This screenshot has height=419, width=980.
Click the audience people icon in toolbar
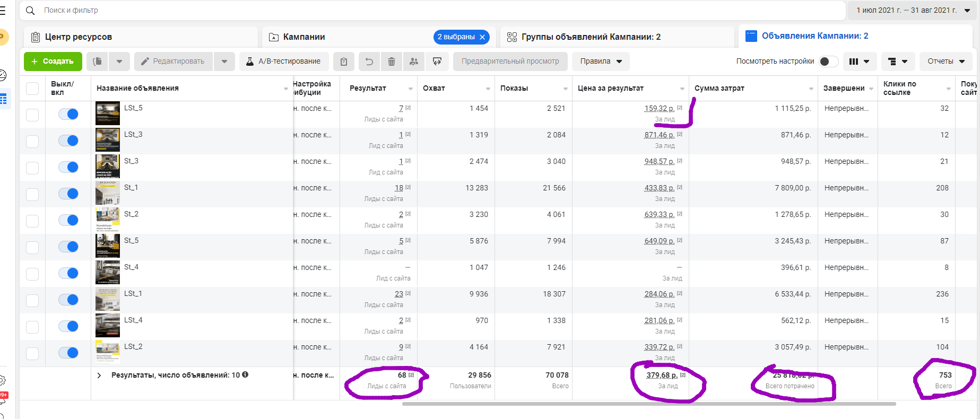coord(414,62)
